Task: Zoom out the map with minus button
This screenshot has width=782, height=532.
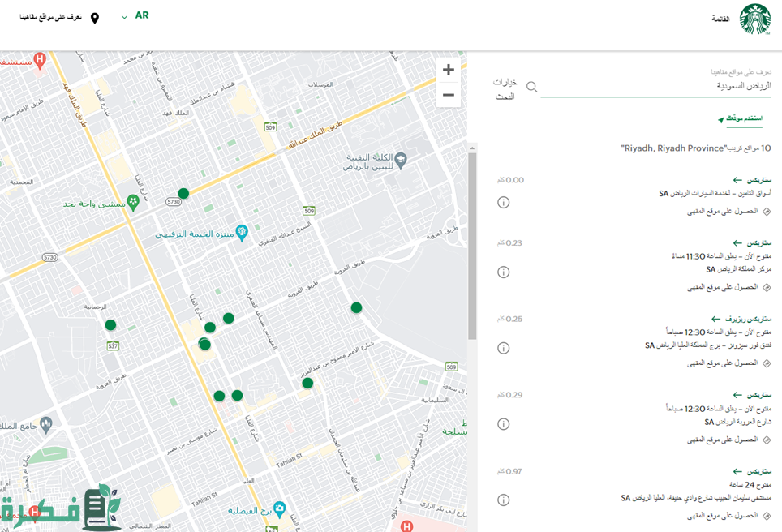Action: coord(448,95)
